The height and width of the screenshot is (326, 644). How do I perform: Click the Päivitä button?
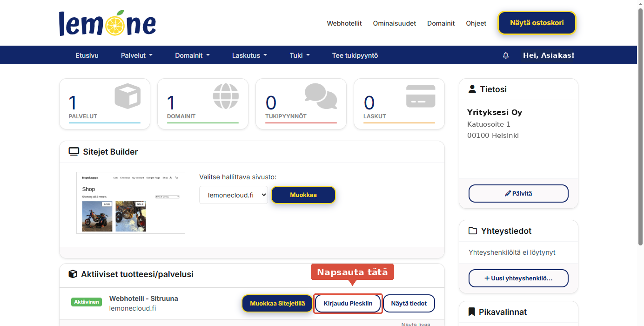click(x=518, y=193)
